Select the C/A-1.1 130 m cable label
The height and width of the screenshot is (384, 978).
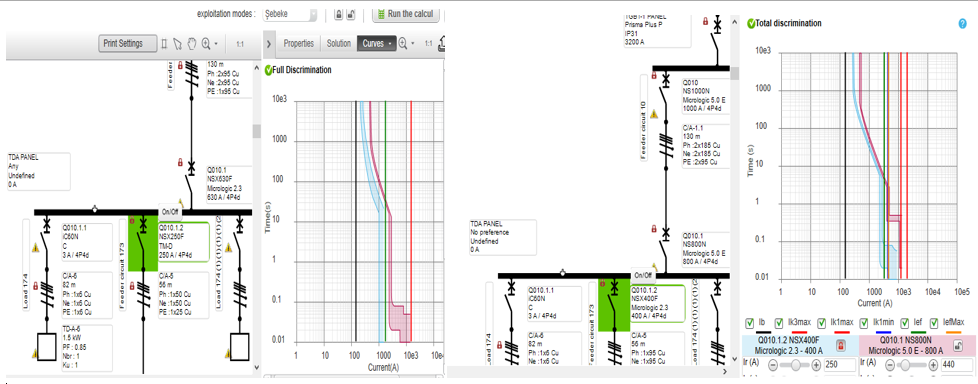point(706,146)
